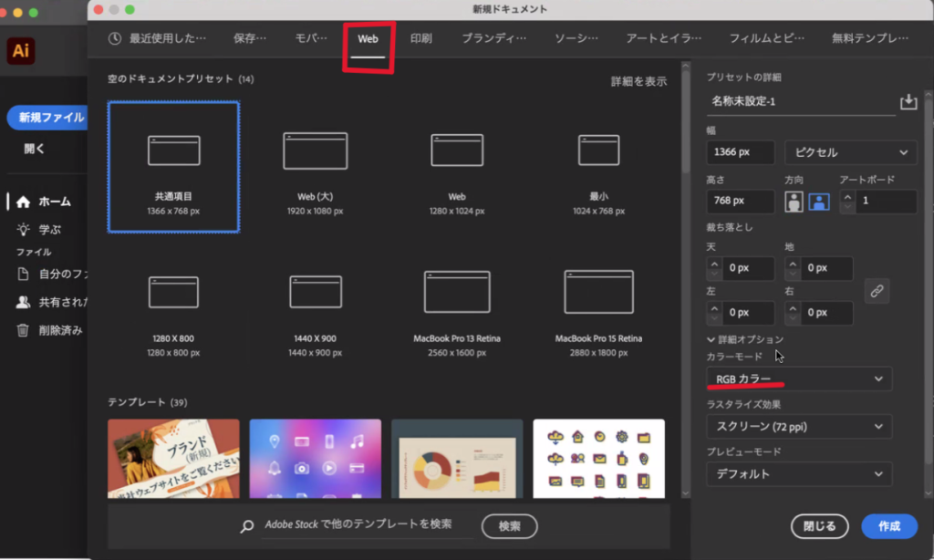This screenshot has width=934, height=560.
Task: Select portrait orientation icon
Action: click(794, 202)
